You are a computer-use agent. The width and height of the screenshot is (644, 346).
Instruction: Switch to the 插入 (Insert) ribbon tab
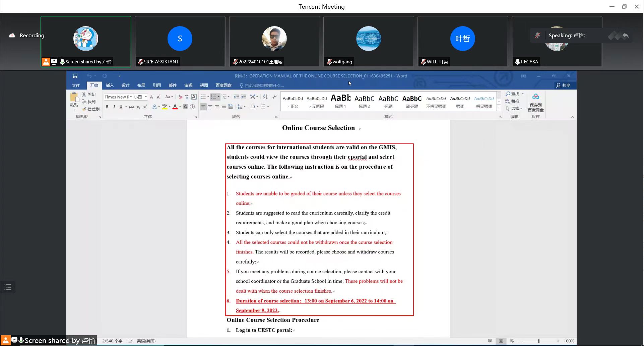[x=110, y=85]
